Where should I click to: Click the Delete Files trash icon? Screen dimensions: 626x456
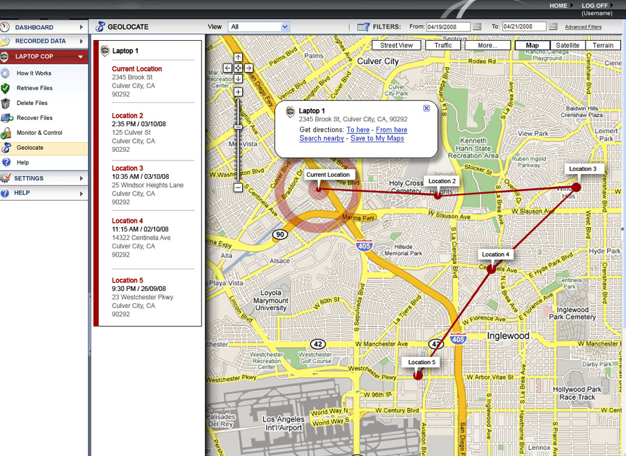click(5, 103)
